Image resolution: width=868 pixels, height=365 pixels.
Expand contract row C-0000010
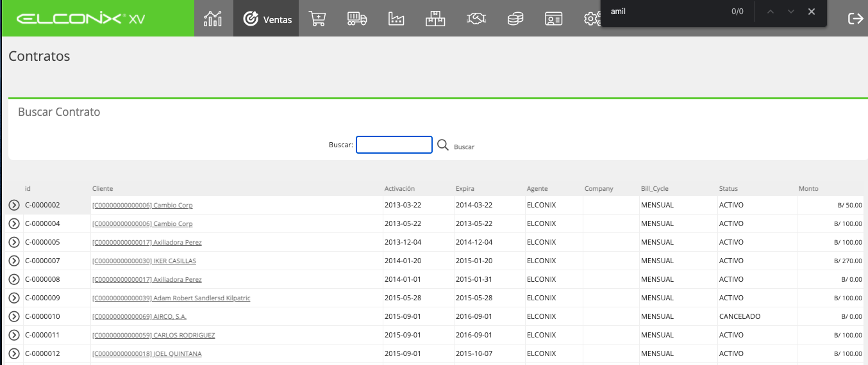click(x=14, y=316)
